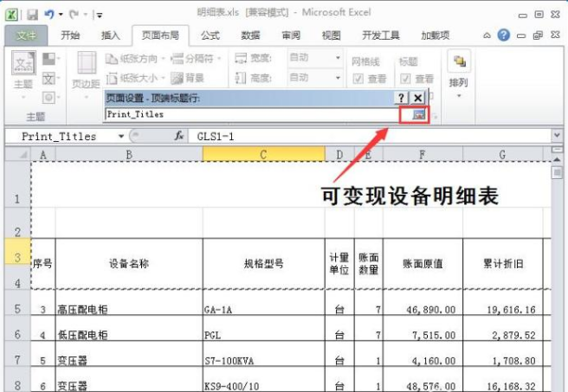Click the fx Insert Function icon
Image resolution: width=568 pixels, height=392 pixels.
pyautogui.click(x=179, y=136)
